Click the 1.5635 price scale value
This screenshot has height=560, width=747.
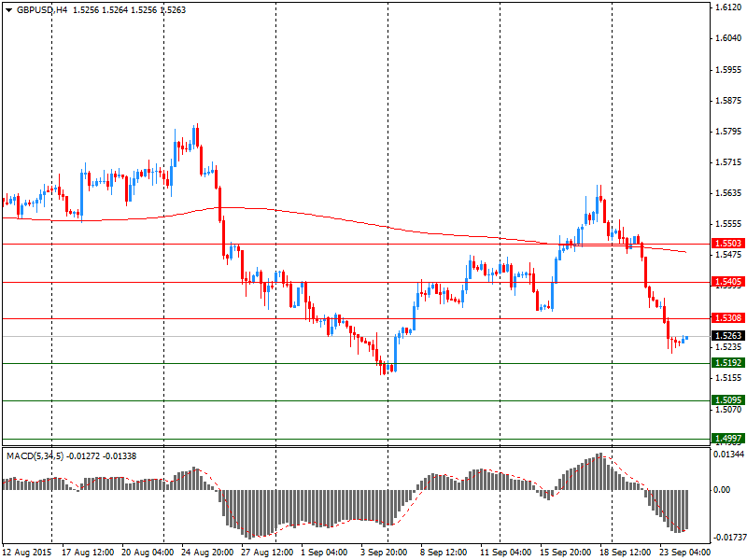click(x=729, y=193)
